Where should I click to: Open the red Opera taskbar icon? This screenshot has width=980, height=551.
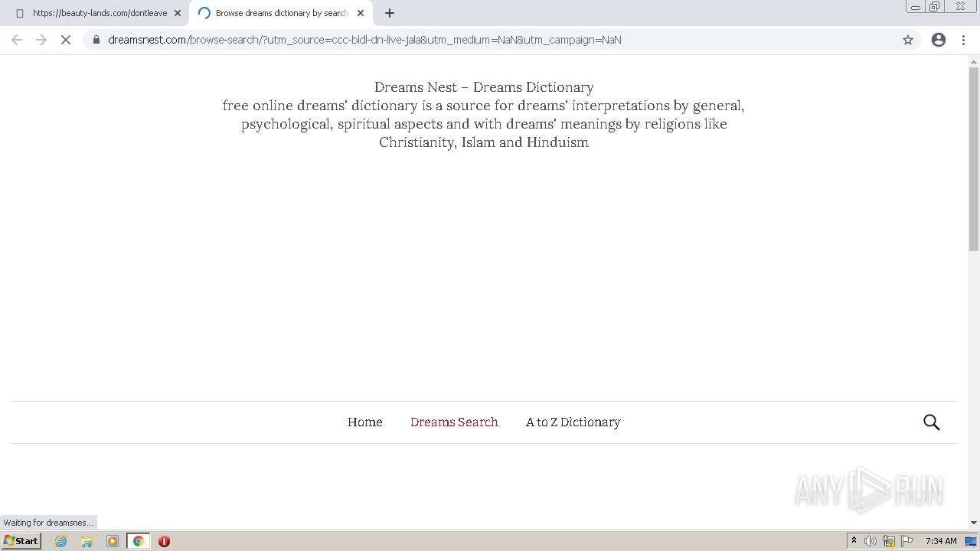pyautogui.click(x=164, y=541)
